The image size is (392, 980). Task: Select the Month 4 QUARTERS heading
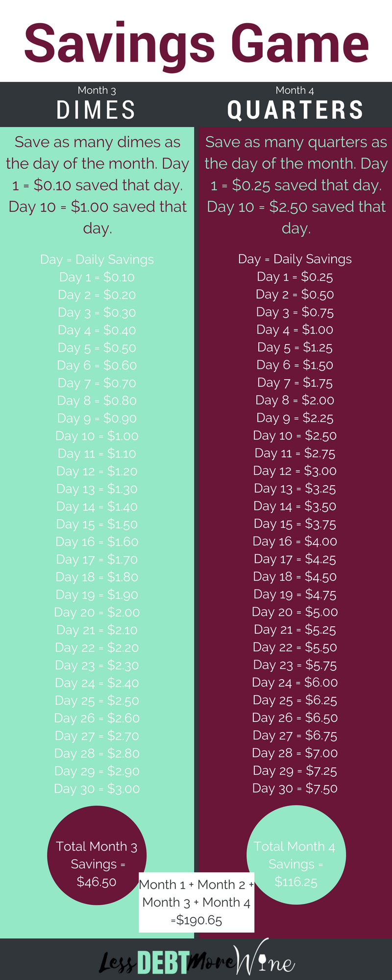295,104
